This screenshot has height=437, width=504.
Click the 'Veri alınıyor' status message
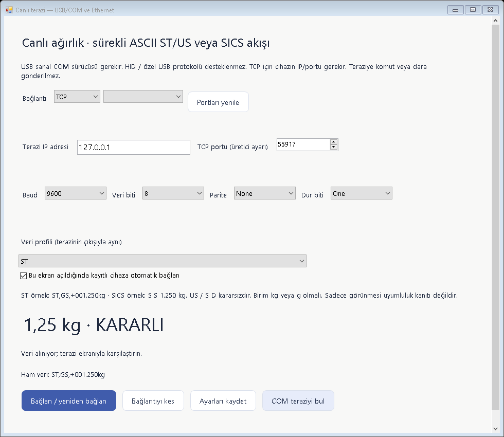coord(81,354)
